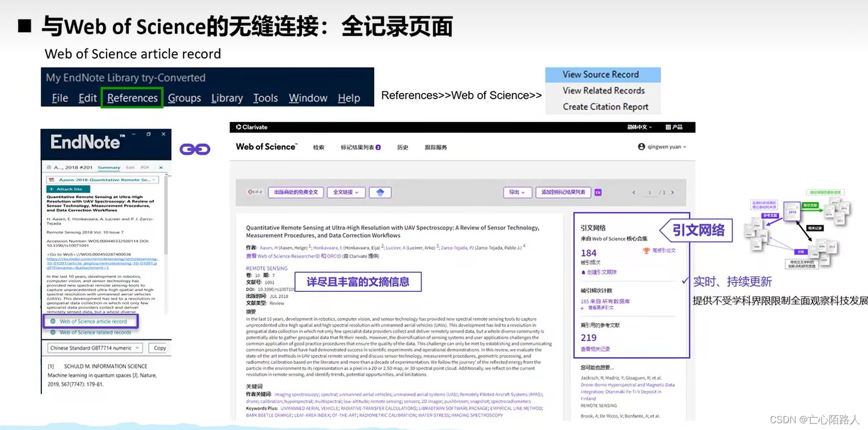Open the 检索 search tab
Image resolution: width=868 pixels, height=430 pixels.
[x=318, y=148]
